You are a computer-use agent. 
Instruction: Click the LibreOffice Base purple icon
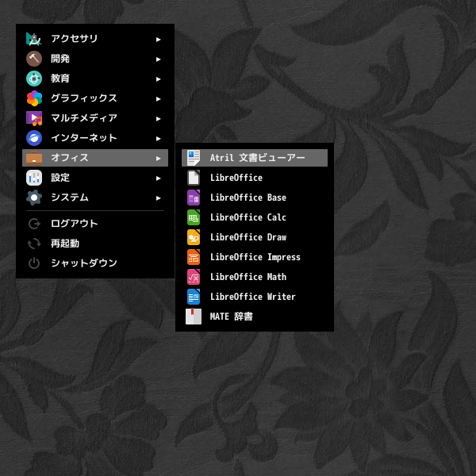coord(194,198)
